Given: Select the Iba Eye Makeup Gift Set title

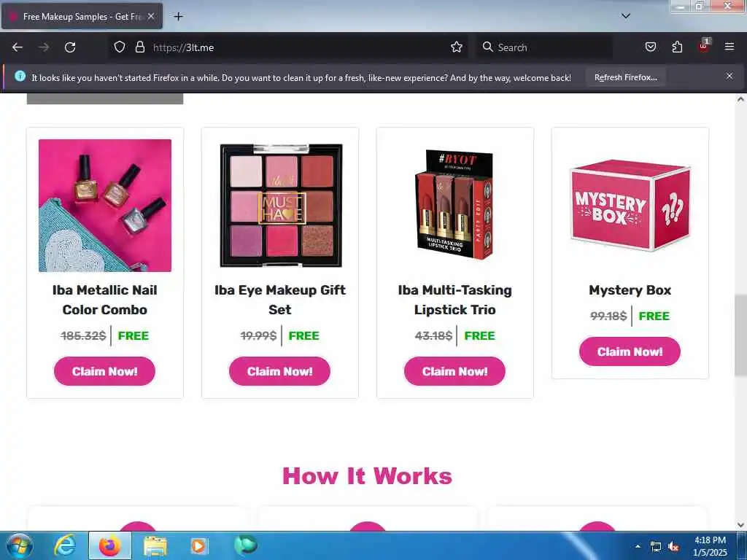Looking at the screenshot, I should (x=280, y=300).
